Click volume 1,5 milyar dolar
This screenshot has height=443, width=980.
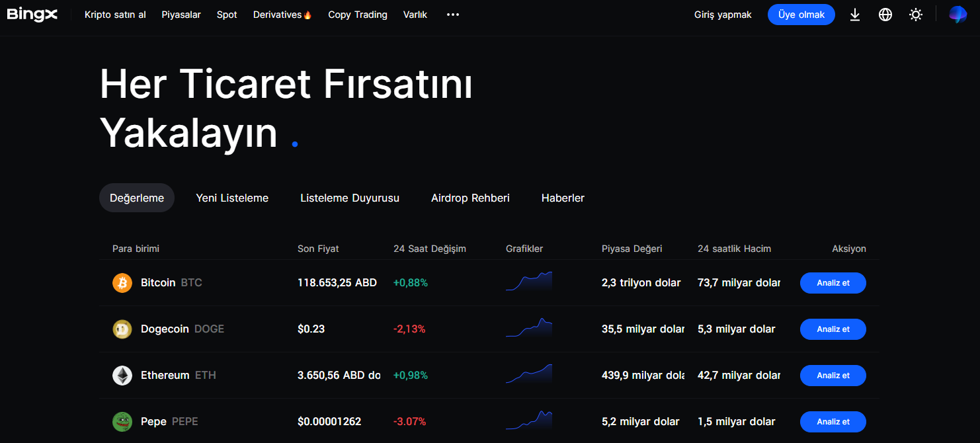[737, 422]
